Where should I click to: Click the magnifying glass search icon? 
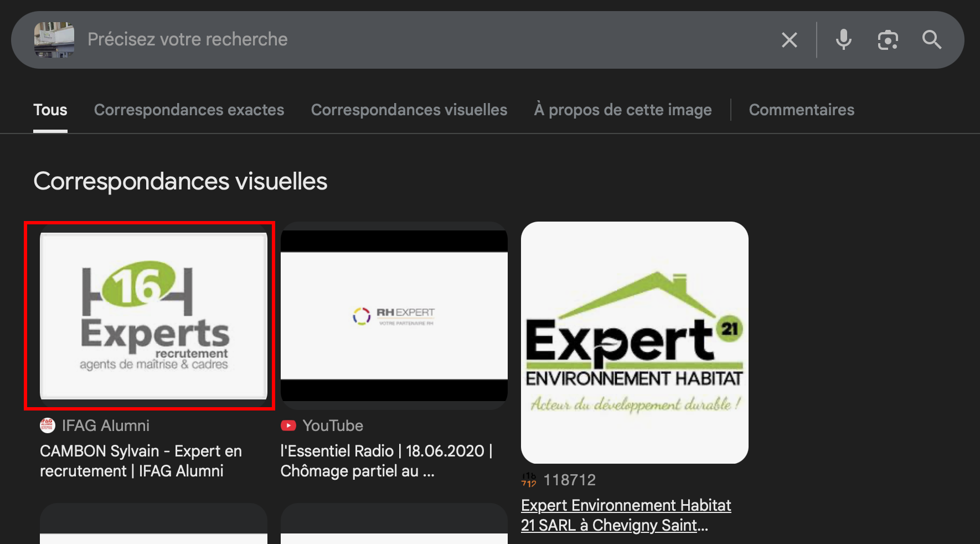(931, 40)
